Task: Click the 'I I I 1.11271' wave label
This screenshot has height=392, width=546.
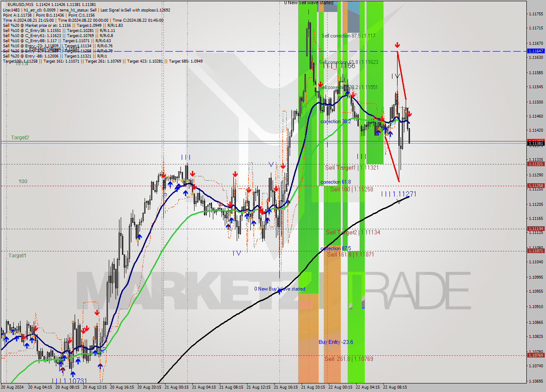Action: click(398, 194)
